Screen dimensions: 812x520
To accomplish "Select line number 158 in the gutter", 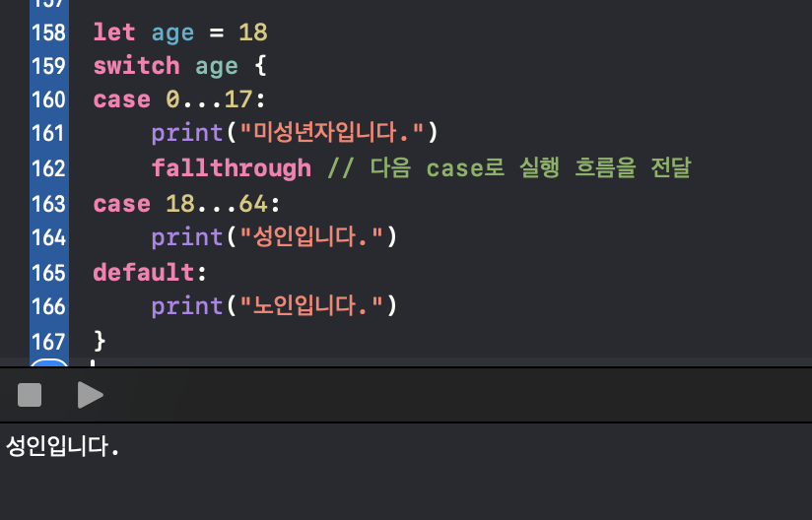I will [x=48, y=32].
